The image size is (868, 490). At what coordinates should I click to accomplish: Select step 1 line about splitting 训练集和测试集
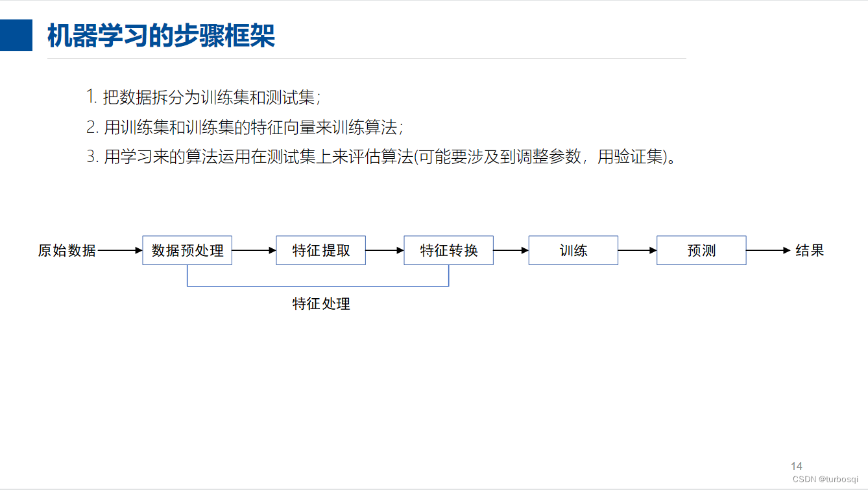coord(204,97)
